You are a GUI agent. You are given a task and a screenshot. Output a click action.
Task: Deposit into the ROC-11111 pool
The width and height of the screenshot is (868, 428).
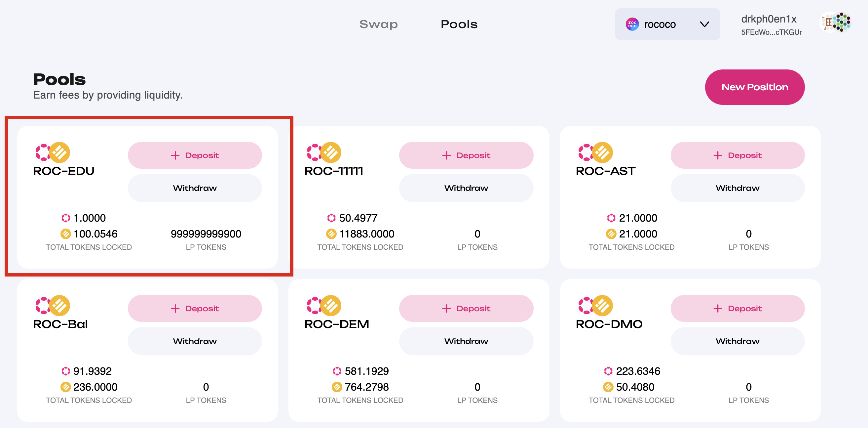[466, 155]
